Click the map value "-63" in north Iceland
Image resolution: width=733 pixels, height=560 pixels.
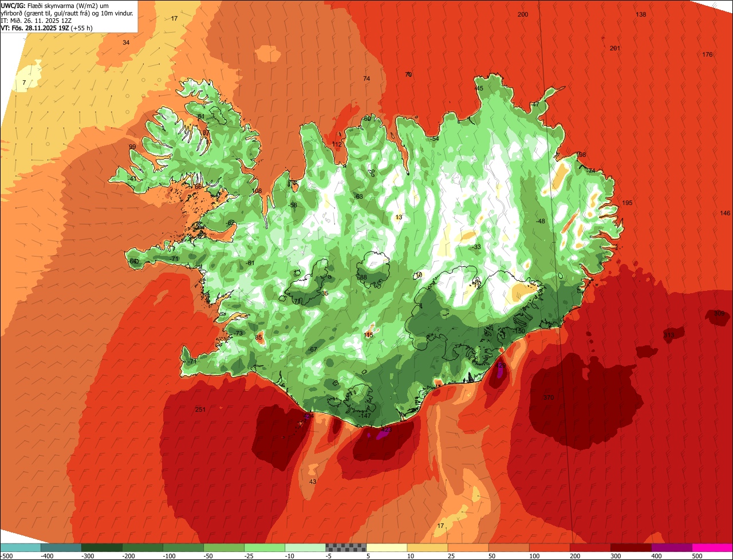358,196
